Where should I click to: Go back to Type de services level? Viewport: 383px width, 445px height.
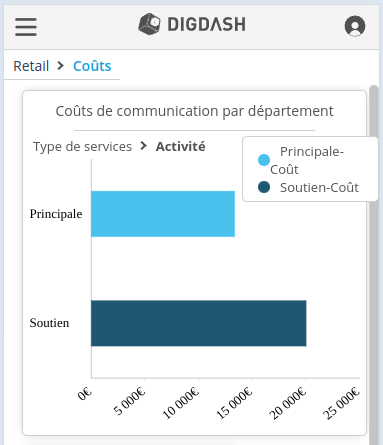82,147
